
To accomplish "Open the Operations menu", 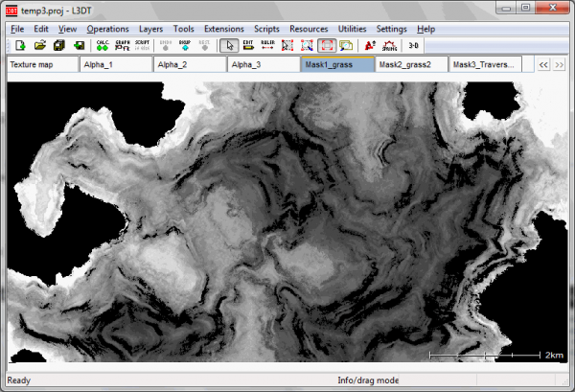I will click(x=107, y=30).
